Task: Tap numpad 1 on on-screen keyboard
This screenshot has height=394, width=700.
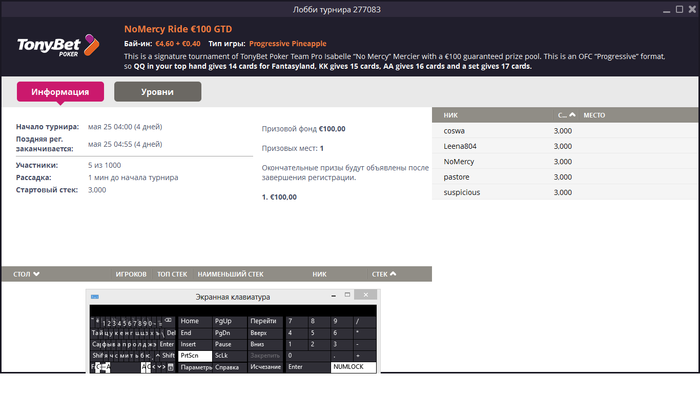Action: click(x=296, y=344)
